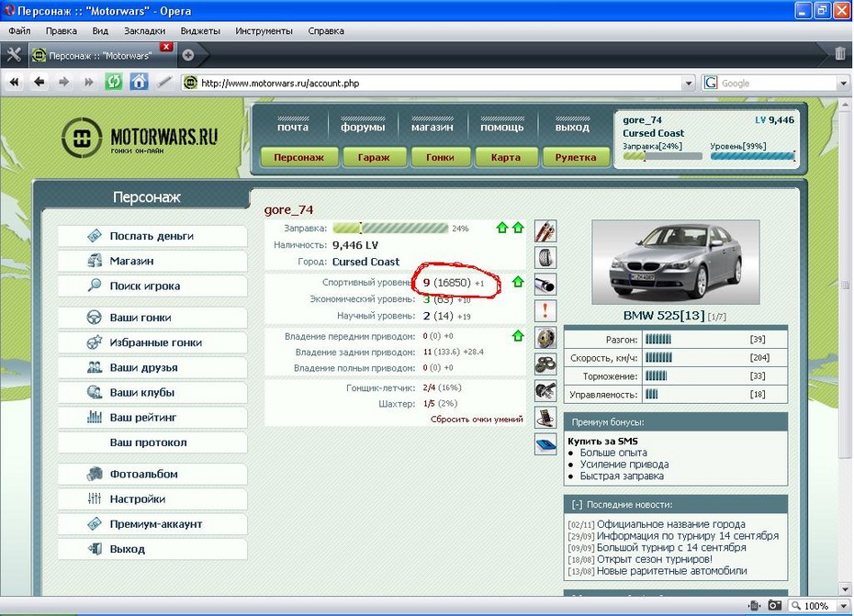This screenshot has width=854, height=616.
Task: Open news item Открыт сезон турниров!
Action: pyautogui.click(x=655, y=559)
